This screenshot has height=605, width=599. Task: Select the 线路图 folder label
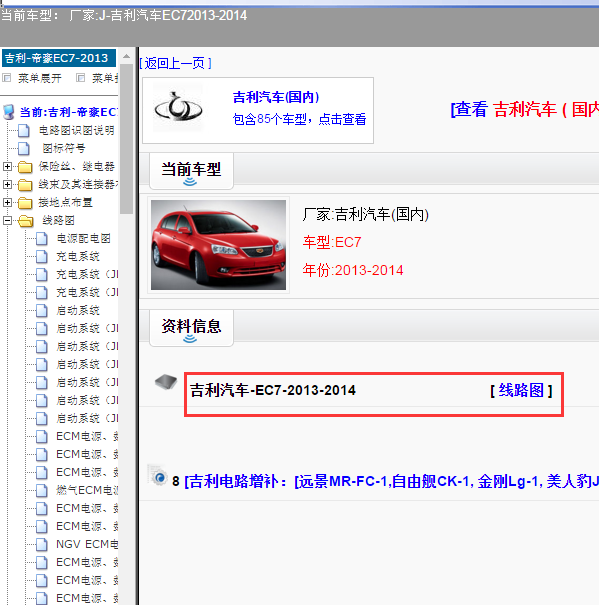point(58,221)
